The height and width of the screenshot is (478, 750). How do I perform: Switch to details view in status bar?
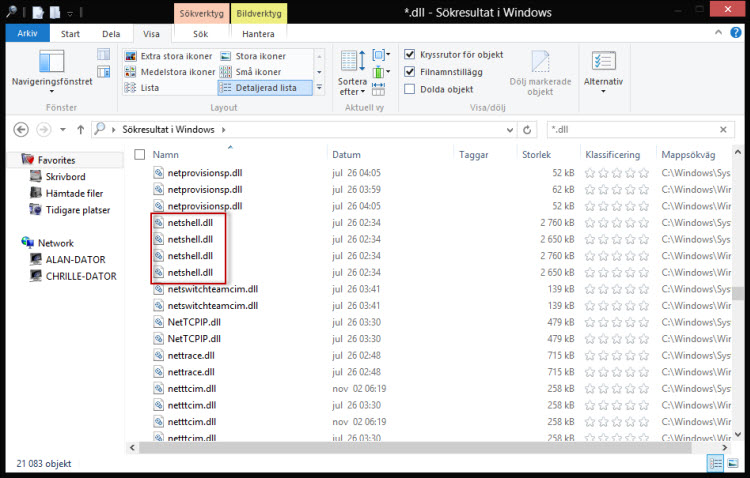click(x=716, y=463)
